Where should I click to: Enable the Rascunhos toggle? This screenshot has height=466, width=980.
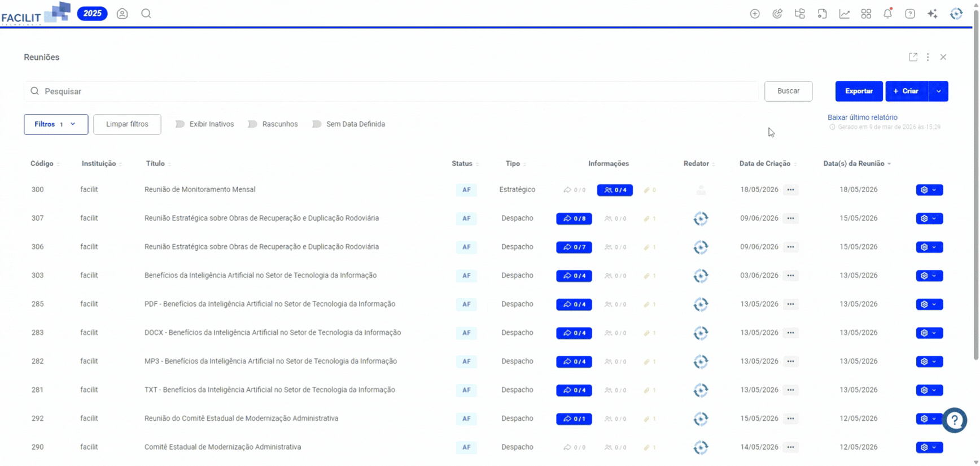pyautogui.click(x=253, y=124)
